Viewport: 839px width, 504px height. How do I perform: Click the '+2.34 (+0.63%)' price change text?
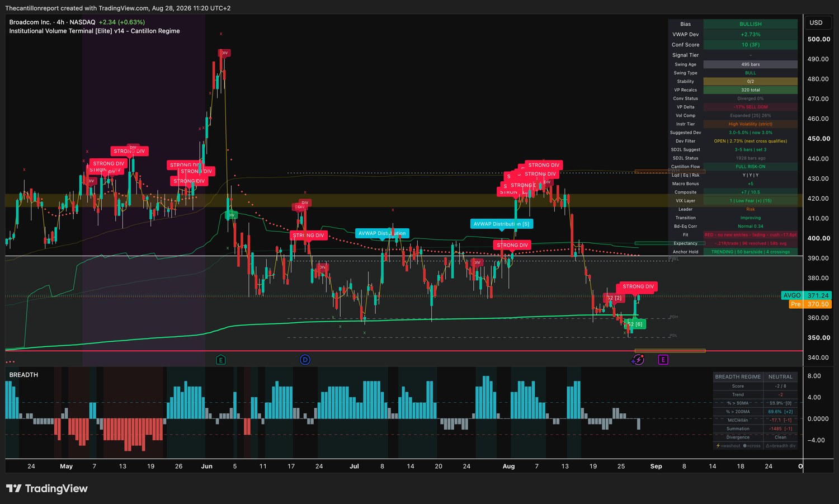click(x=122, y=22)
